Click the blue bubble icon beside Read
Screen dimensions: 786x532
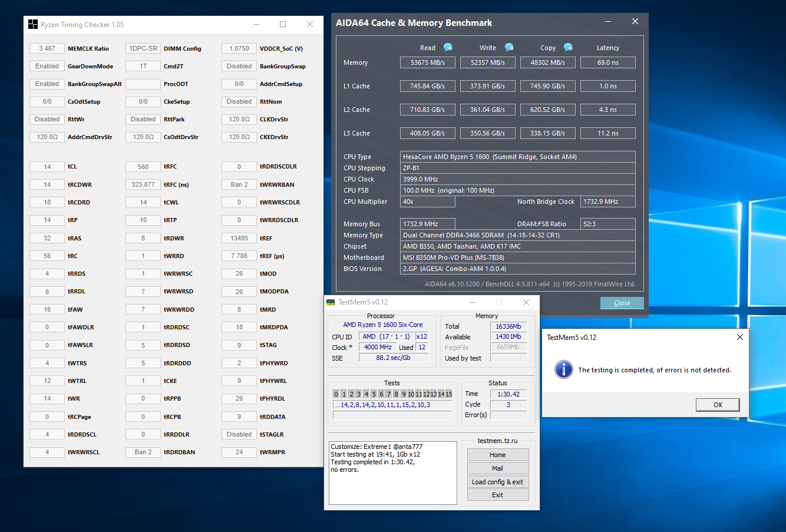(448, 47)
